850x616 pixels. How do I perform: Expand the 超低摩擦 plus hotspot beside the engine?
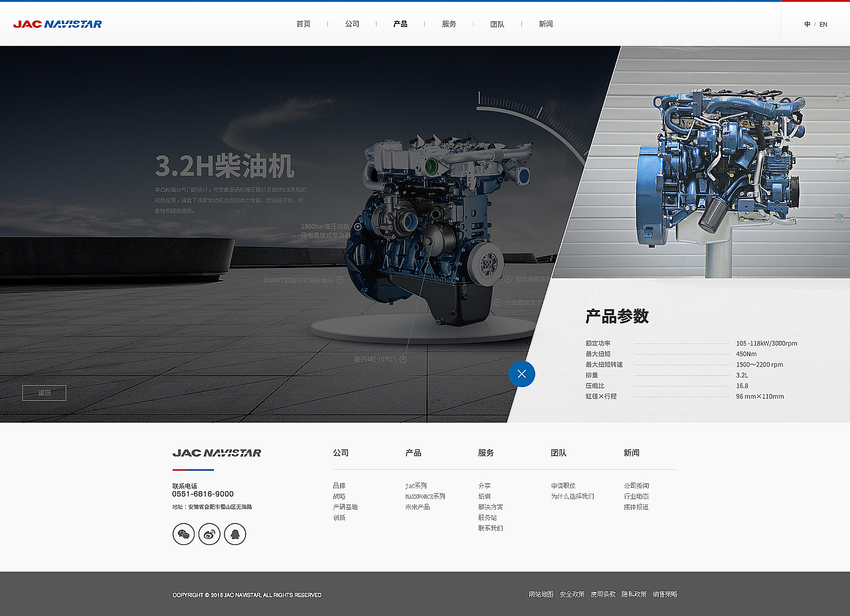point(509,279)
